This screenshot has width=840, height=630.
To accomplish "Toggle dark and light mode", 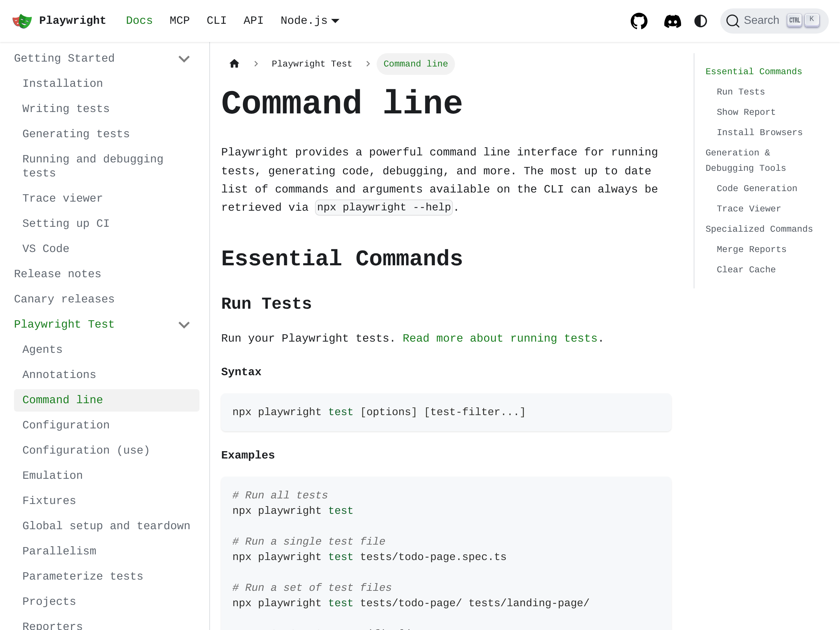I will click(x=700, y=21).
